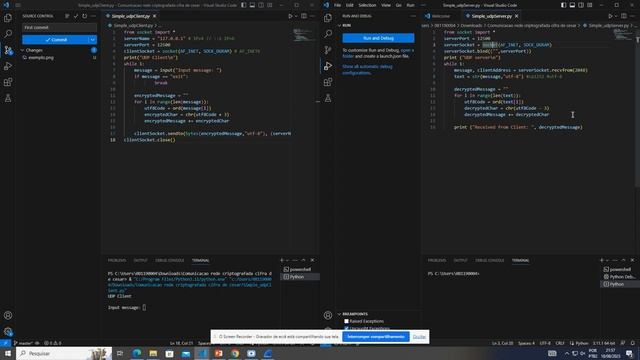Maximize left terminal panel with chevron
The image size is (640, 360).
pyautogui.click(x=303, y=260)
